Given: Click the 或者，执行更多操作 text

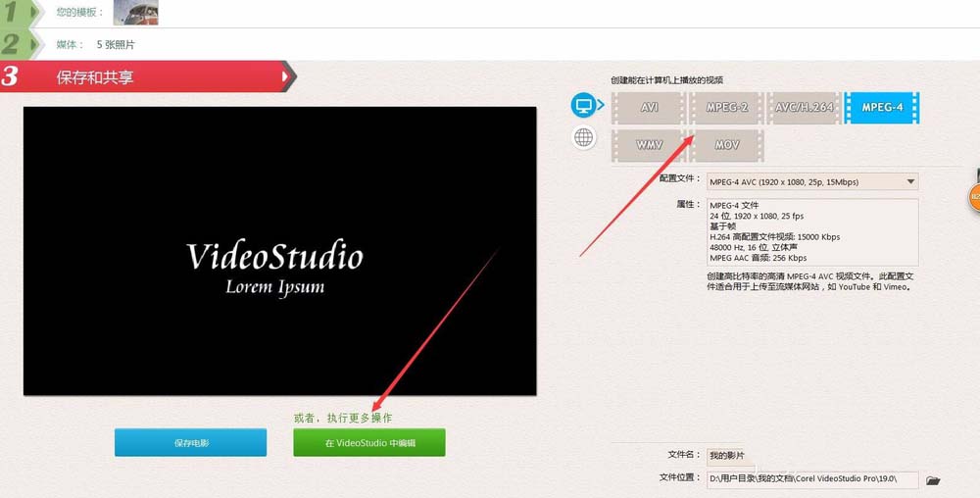Looking at the screenshot, I should pos(343,418).
